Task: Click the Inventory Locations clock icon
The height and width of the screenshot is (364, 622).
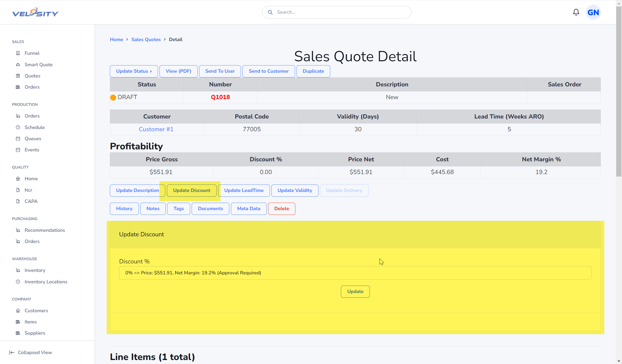Action: tap(18, 282)
